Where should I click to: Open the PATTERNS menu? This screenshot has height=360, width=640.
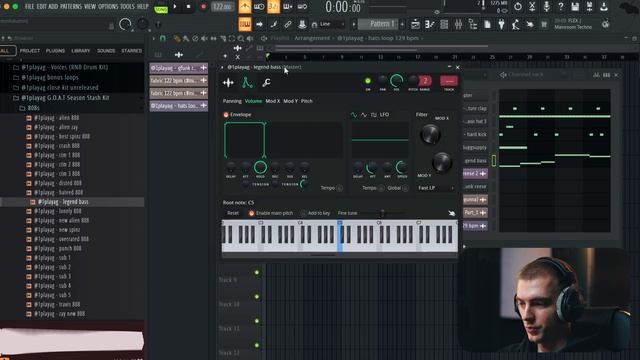point(71,7)
